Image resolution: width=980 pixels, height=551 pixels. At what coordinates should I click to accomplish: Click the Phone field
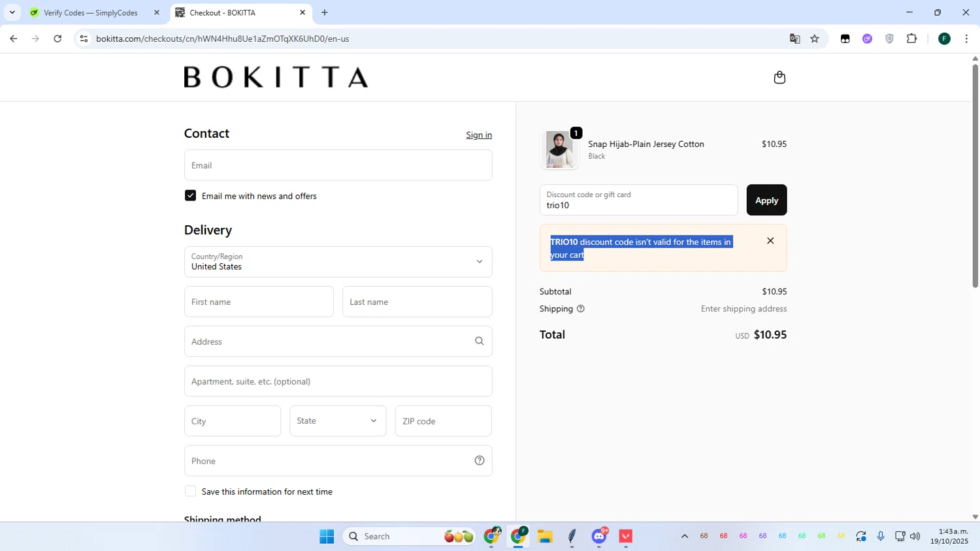point(338,461)
